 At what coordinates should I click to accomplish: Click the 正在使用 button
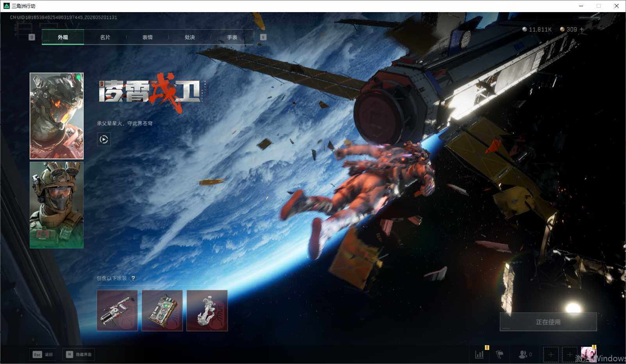tap(548, 322)
